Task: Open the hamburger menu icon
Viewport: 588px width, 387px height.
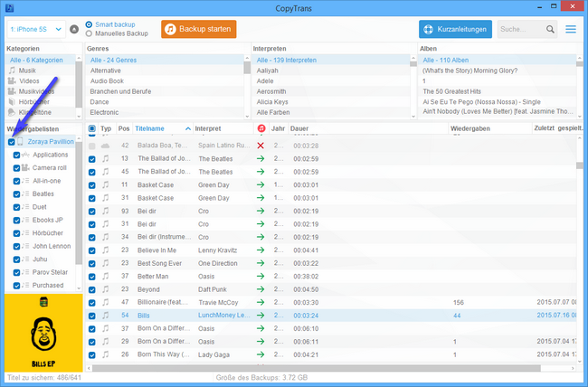Action: tap(571, 30)
